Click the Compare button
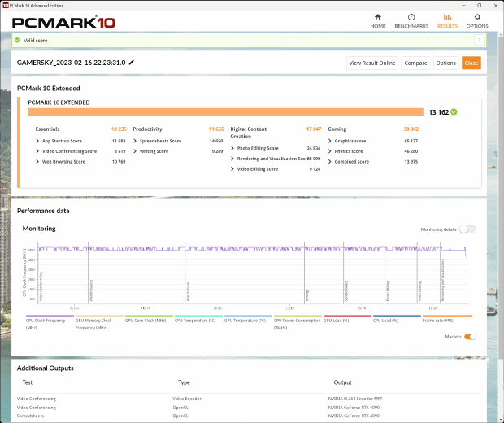Screen dimensions: 504x423 click(x=415, y=63)
